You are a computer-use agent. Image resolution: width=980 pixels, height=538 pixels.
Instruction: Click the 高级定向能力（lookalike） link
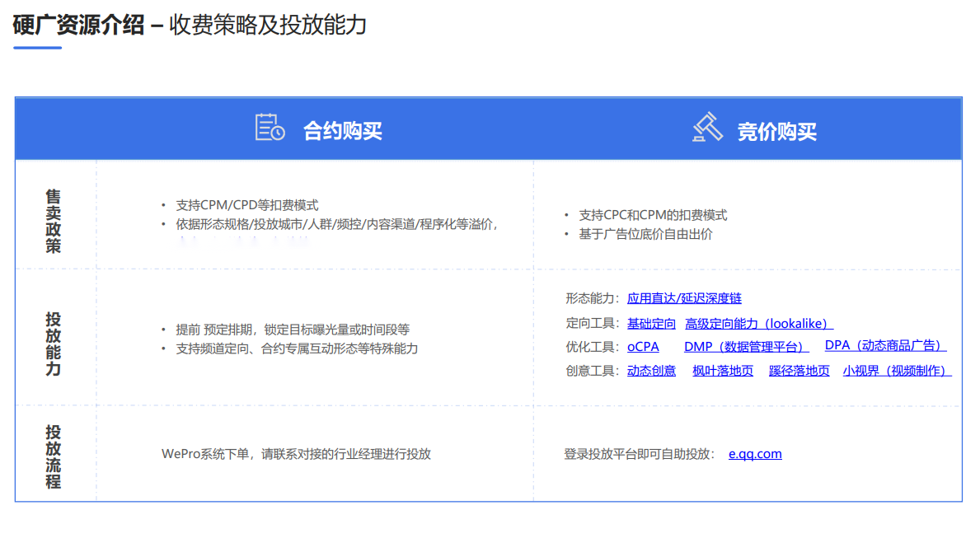point(758,323)
